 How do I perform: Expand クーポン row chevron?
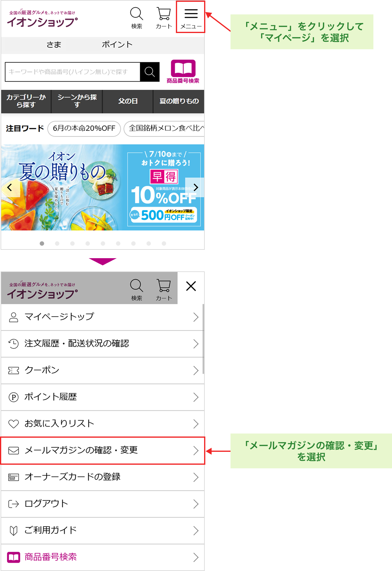pyautogui.click(x=196, y=370)
